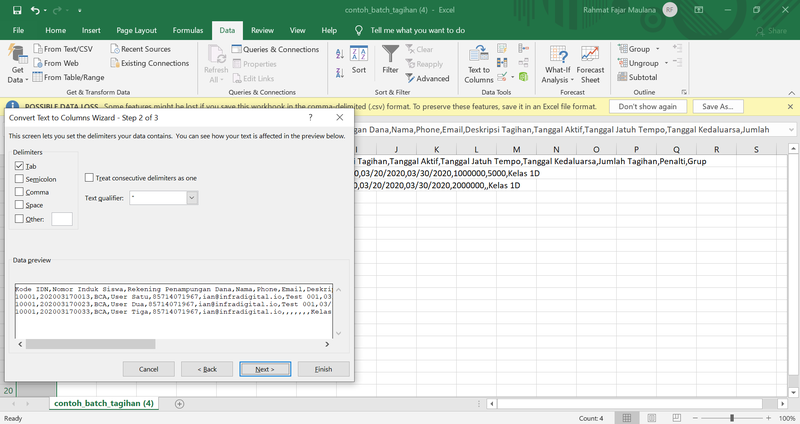
Task: Click the Back button in wizard
Action: pos(207,369)
